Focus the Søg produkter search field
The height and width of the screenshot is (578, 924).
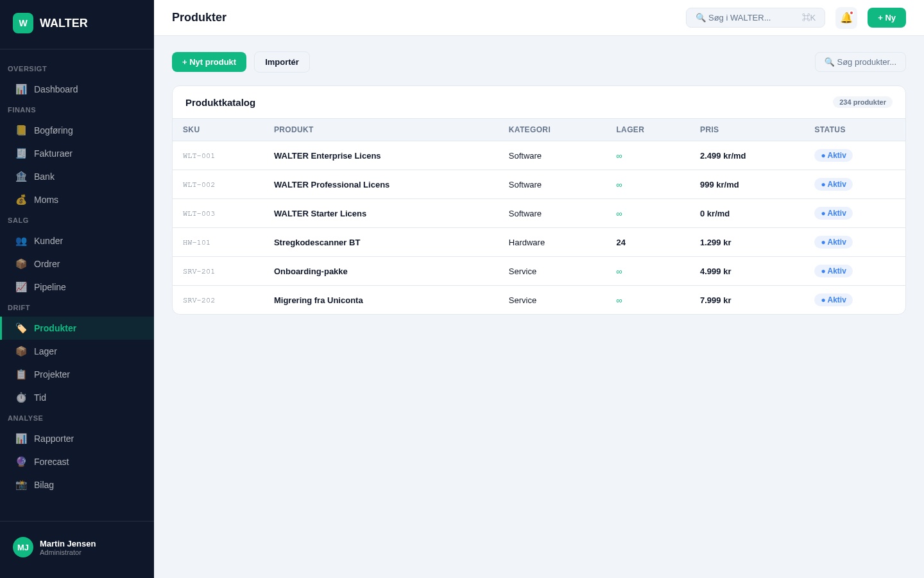[x=860, y=62]
